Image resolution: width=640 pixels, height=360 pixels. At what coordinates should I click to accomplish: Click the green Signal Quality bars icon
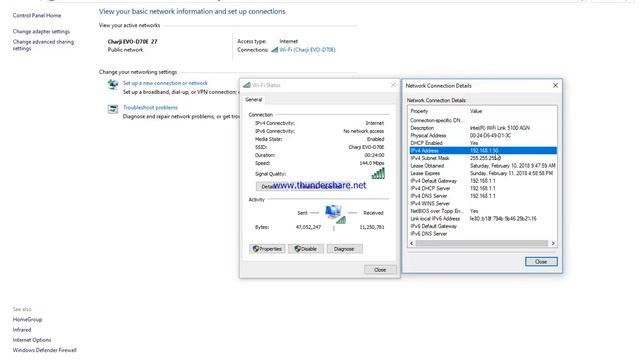tap(378, 173)
